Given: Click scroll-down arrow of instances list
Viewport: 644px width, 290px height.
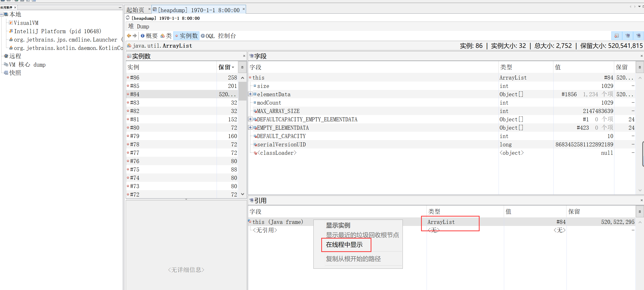Looking at the screenshot, I should coord(242,194).
